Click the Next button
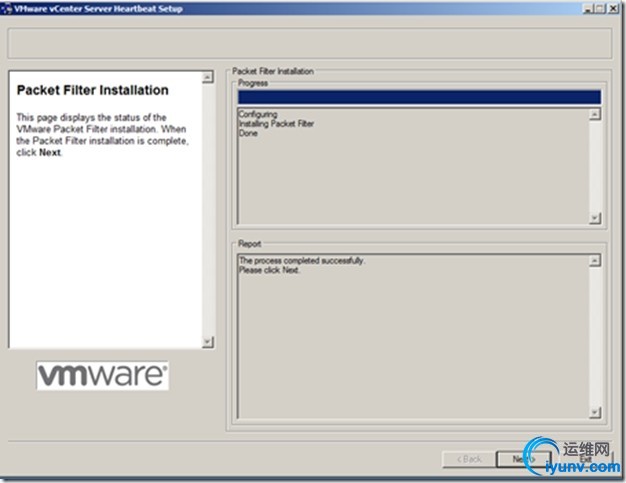 [524, 459]
